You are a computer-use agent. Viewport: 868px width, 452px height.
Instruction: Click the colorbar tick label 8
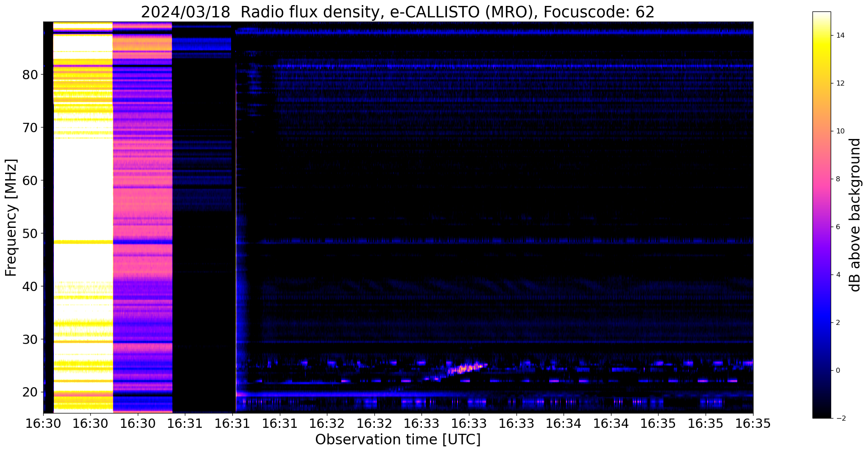coord(837,179)
